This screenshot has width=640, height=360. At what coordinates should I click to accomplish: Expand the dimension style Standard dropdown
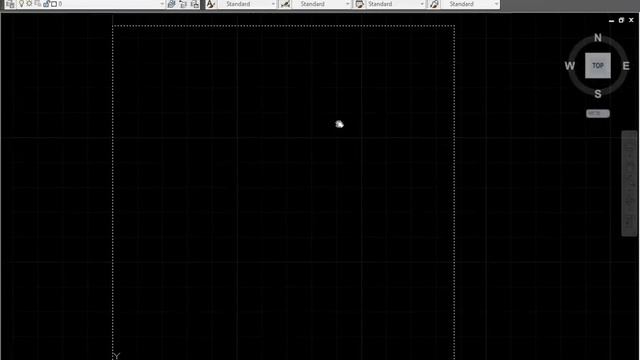[347, 4]
